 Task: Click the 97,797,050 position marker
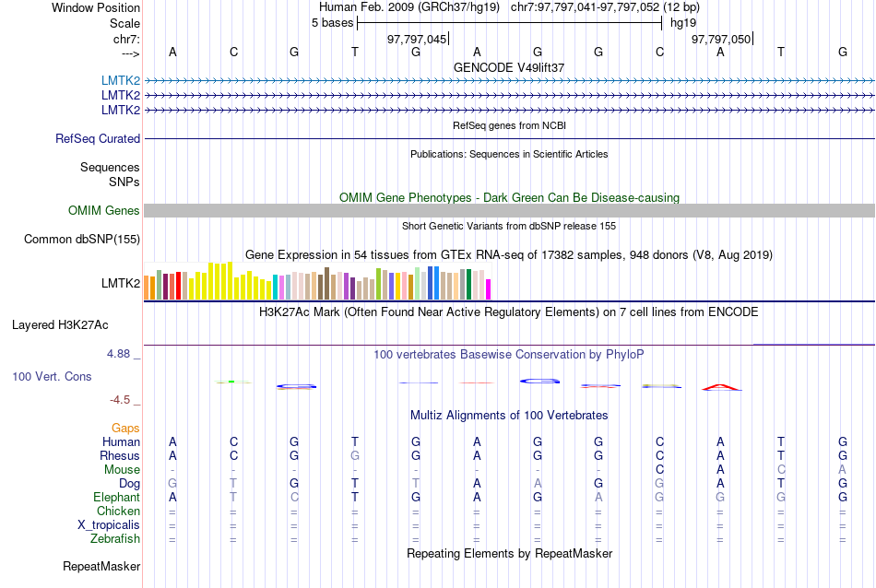point(721,39)
